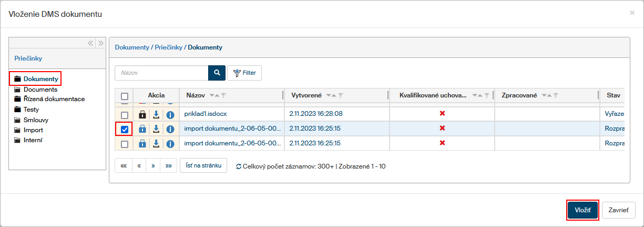Download the priklad1.isdocx document
This screenshot has height=227, width=644.
click(x=156, y=114)
